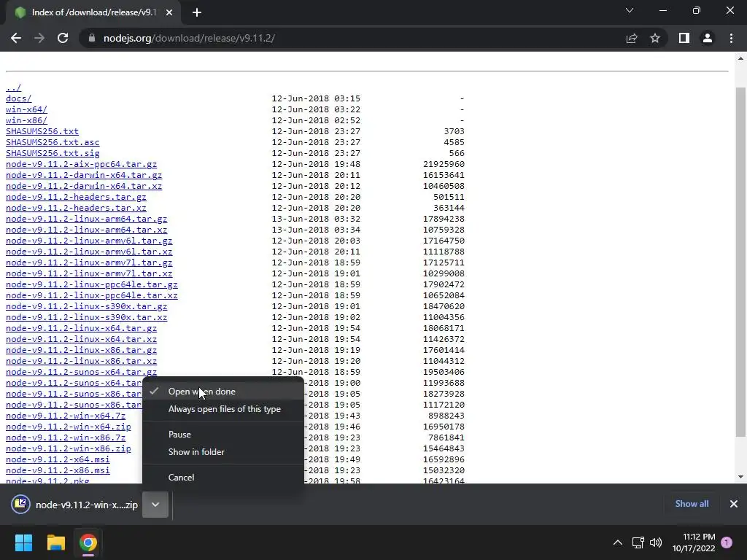Image resolution: width=747 pixels, height=560 pixels.
Task: Click the scrollbar down arrow
Action: 740,477
